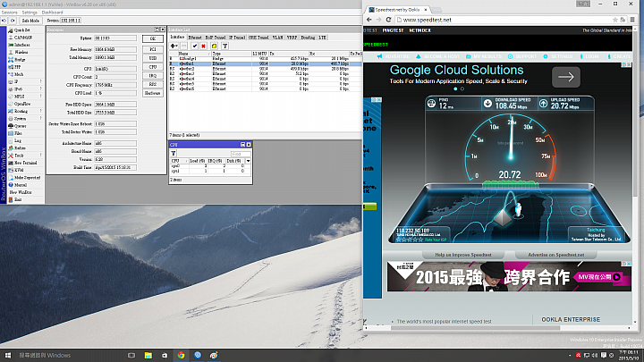Viewport: 644px width, 362px height.
Task: Select the second ad carousel dot
Action: point(462,88)
